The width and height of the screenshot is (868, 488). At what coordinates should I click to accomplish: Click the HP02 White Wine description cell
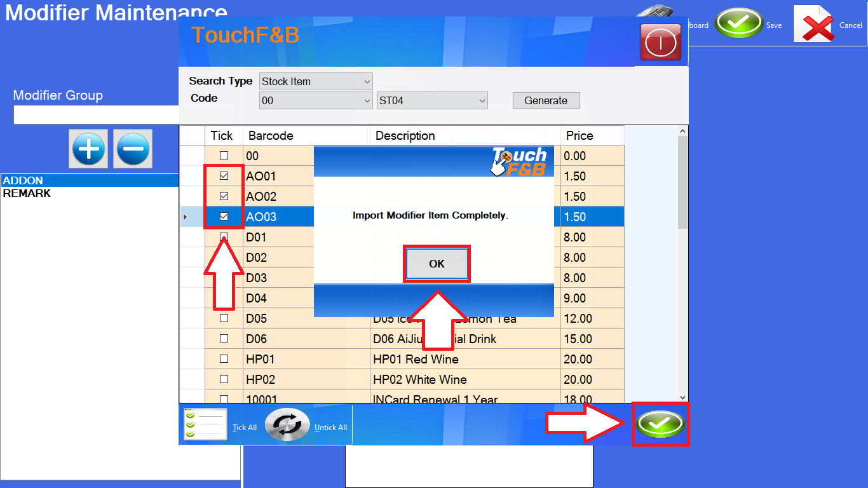pyautogui.click(x=465, y=379)
